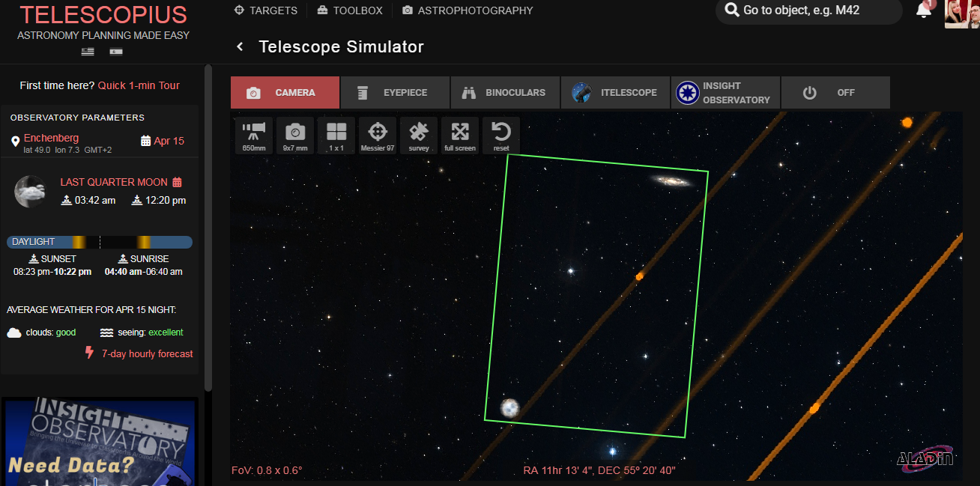Click the seeing waves icon
This screenshot has height=486, width=980.
(x=106, y=332)
